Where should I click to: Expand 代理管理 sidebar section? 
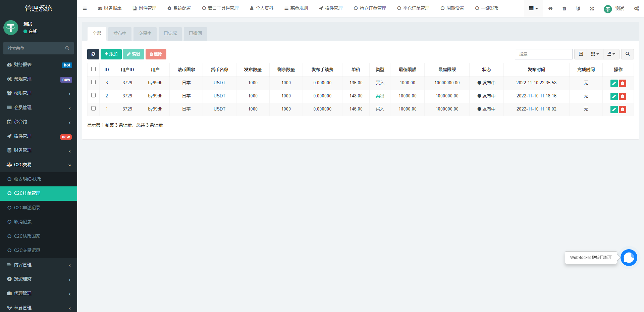click(39, 294)
